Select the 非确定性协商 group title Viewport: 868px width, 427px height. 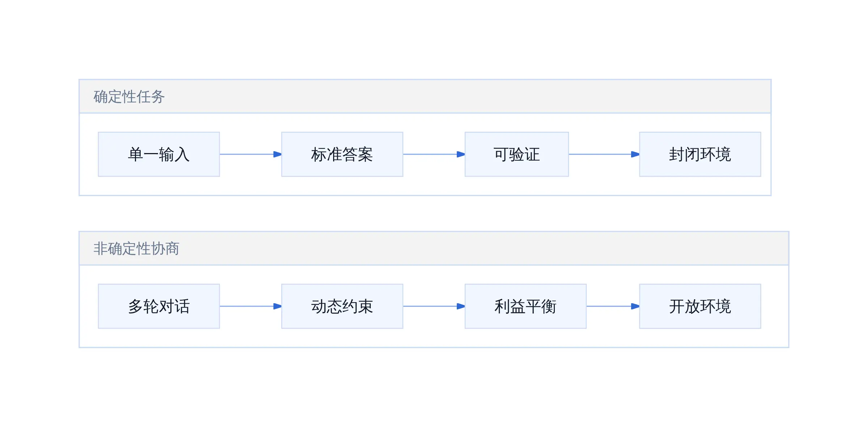point(136,249)
